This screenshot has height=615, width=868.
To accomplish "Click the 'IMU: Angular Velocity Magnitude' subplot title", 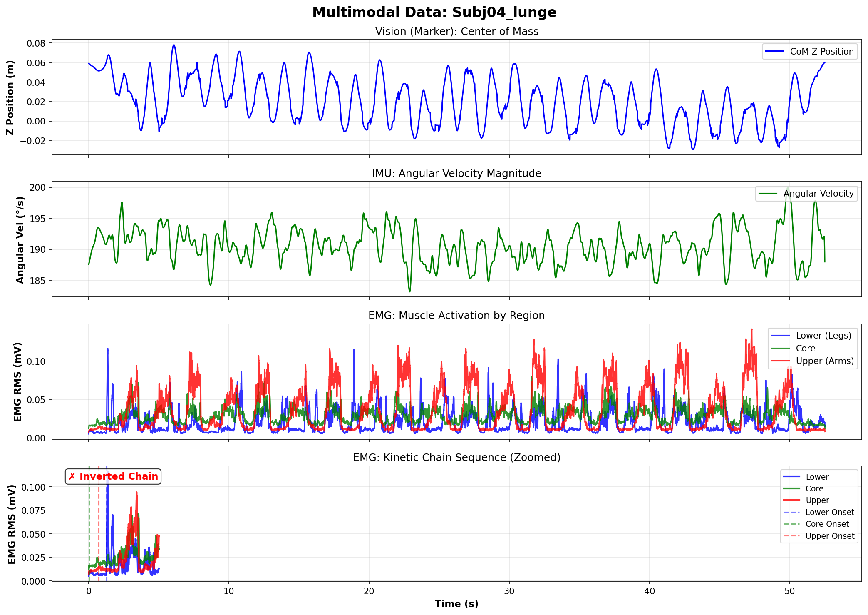I will 456,174.
